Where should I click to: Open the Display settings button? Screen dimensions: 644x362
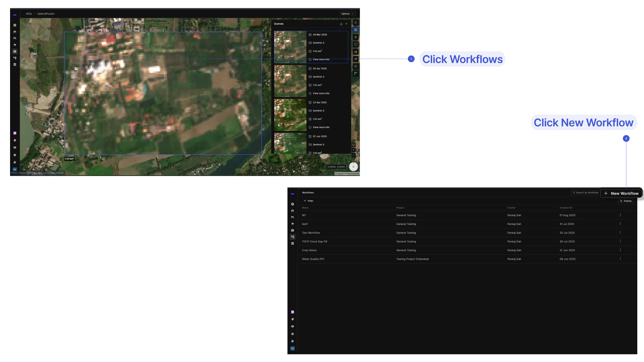pyautogui.click(x=626, y=201)
